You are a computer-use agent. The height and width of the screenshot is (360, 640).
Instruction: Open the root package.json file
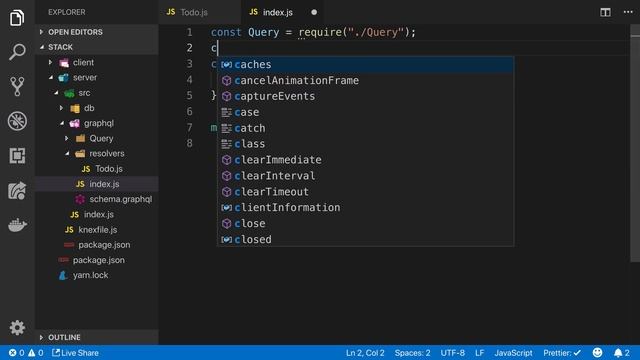click(x=97, y=260)
